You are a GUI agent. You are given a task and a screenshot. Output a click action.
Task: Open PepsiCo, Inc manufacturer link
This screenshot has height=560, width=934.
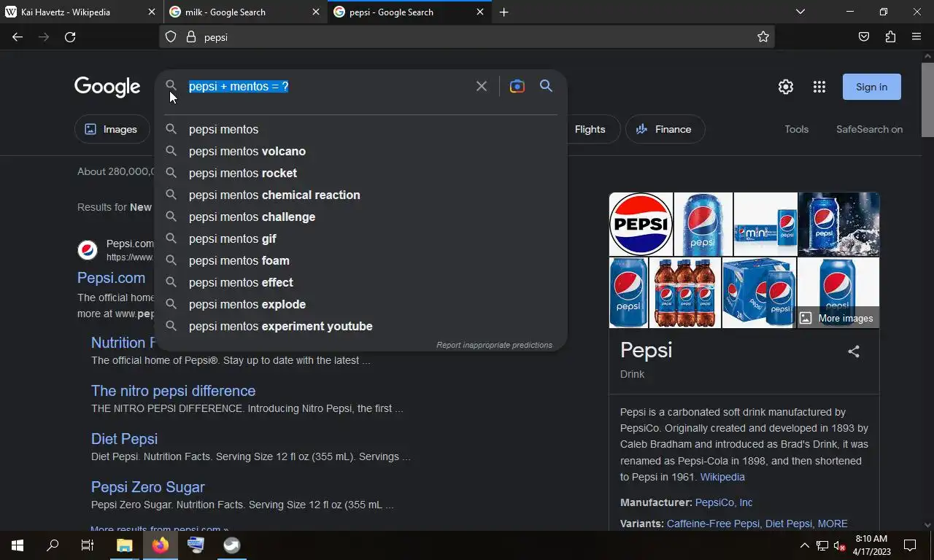[724, 502]
